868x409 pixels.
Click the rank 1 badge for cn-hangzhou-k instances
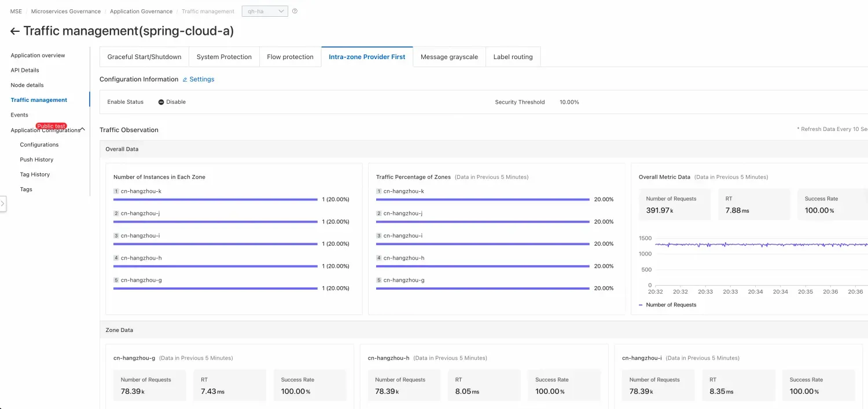point(116,191)
